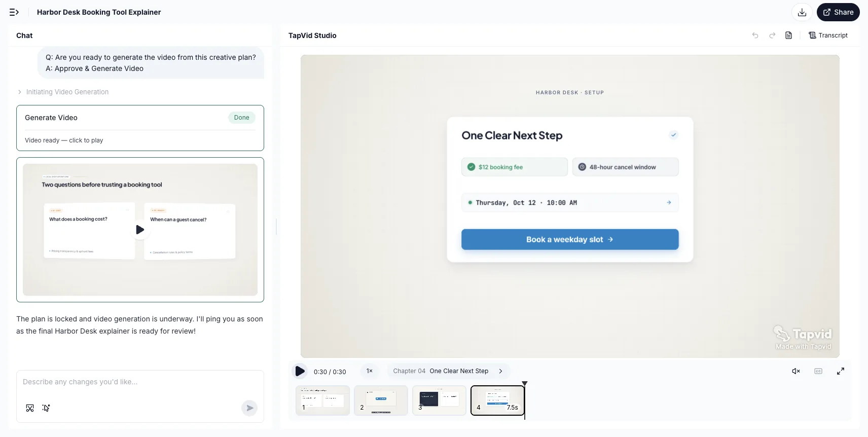868x437 pixels.
Task: Redo the last studio change
Action: coord(772,35)
